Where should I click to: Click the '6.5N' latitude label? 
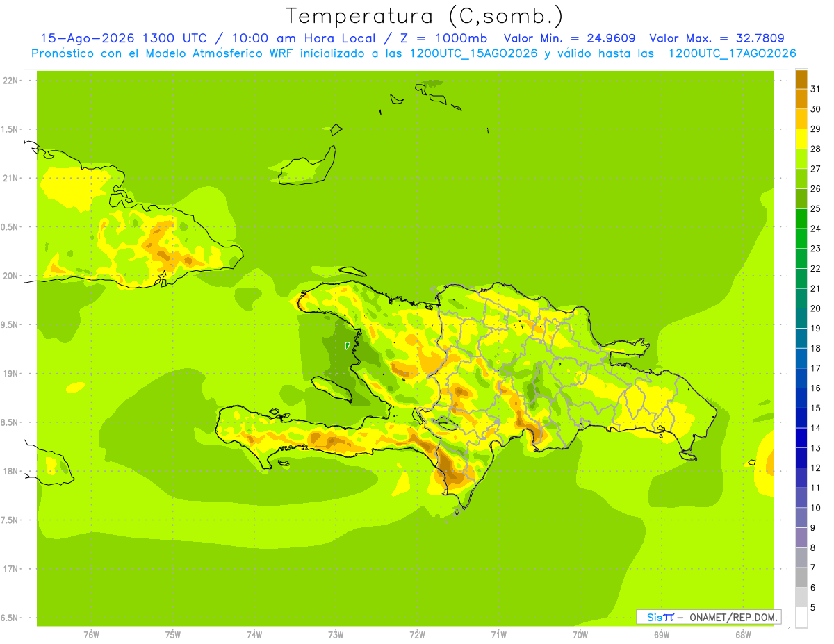pyautogui.click(x=10, y=618)
